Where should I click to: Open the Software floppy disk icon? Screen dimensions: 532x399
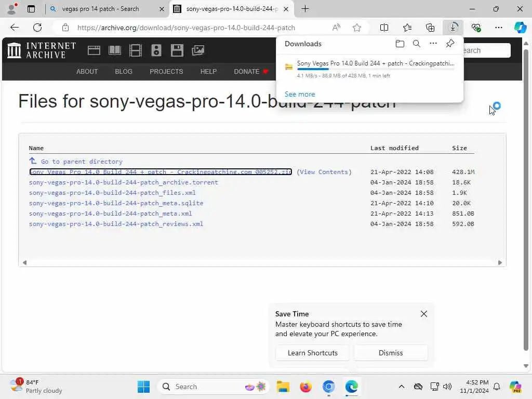point(177,50)
